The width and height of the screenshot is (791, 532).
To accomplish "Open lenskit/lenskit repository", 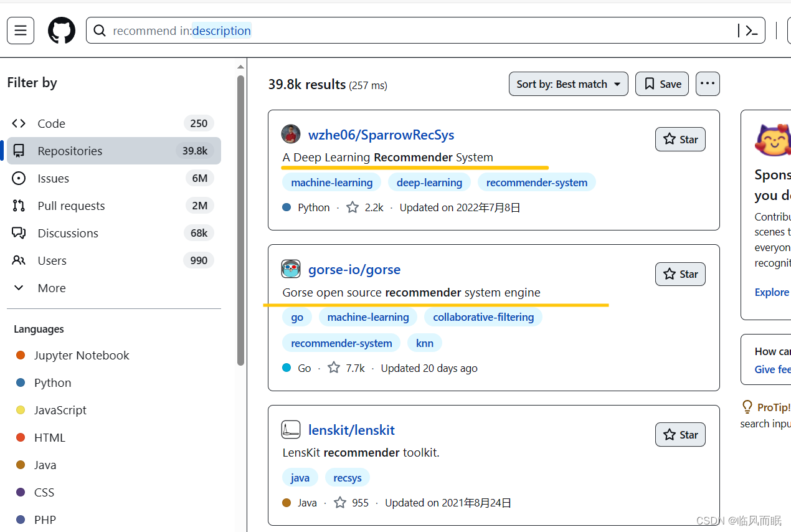I will pos(351,430).
